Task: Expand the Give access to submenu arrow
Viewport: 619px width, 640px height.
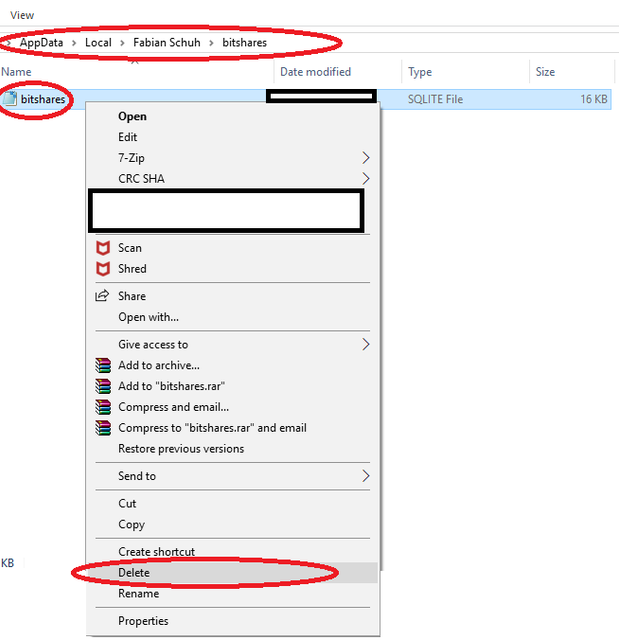Action: (366, 344)
